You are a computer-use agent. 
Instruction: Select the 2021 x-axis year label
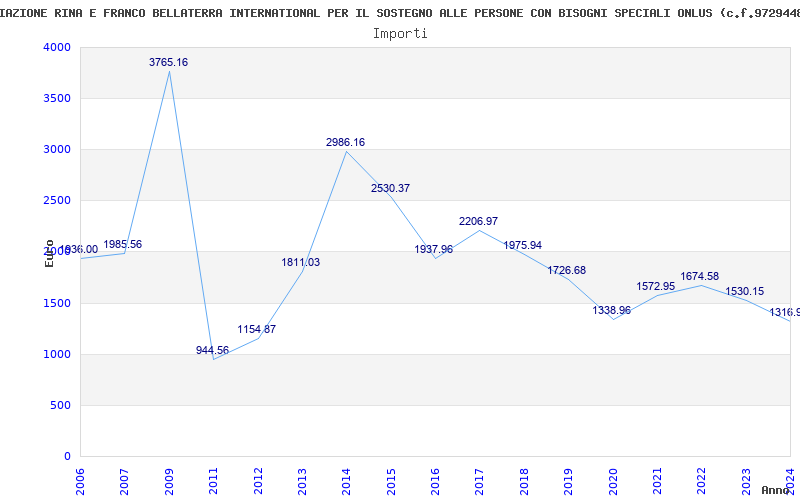click(657, 481)
